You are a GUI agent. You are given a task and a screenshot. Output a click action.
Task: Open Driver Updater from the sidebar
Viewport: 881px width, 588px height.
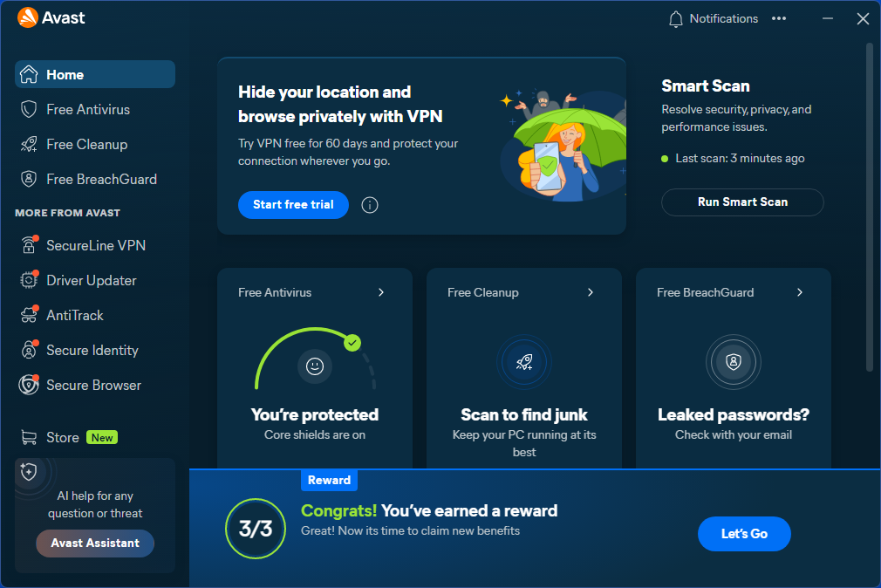[x=95, y=280]
